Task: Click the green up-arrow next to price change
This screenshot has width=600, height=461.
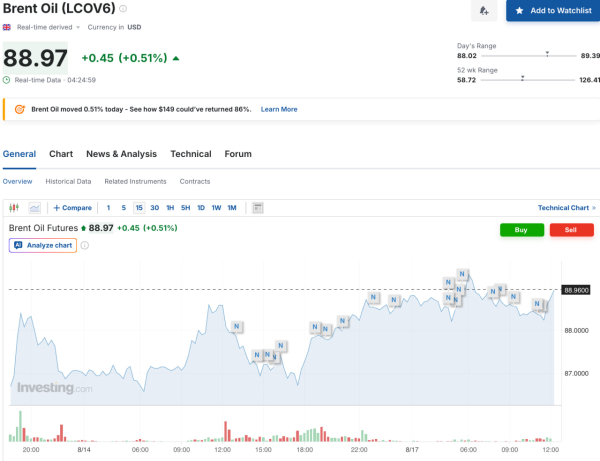Action: tap(176, 58)
